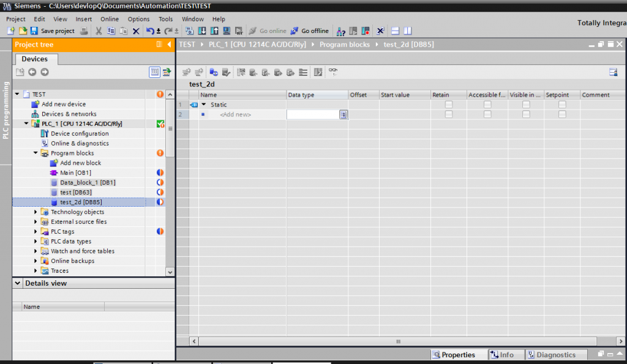
Task: Select Data_block_1 [DB1] in project tree
Action: [x=88, y=182]
